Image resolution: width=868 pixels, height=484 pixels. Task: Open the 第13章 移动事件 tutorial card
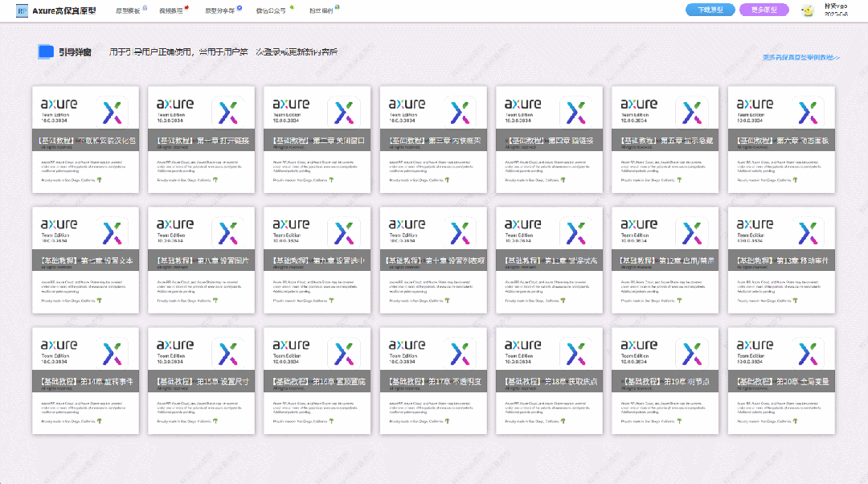pyautogui.click(x=781, y=260)
